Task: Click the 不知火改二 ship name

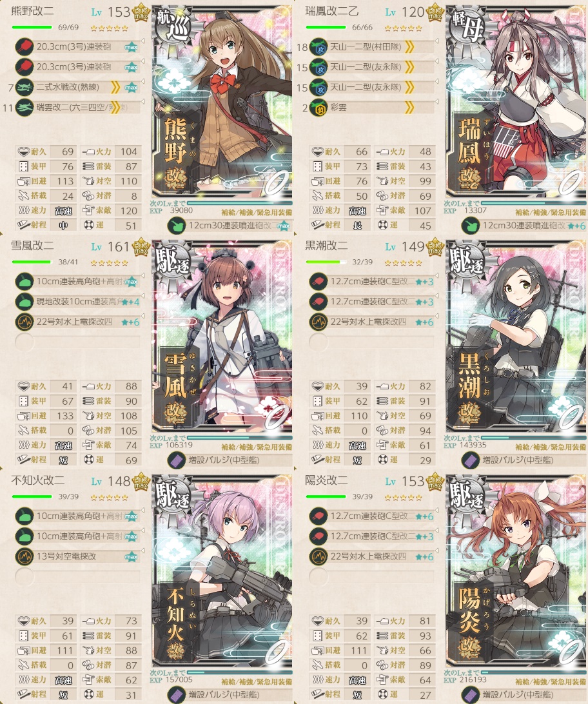Action: click(37, 480)
